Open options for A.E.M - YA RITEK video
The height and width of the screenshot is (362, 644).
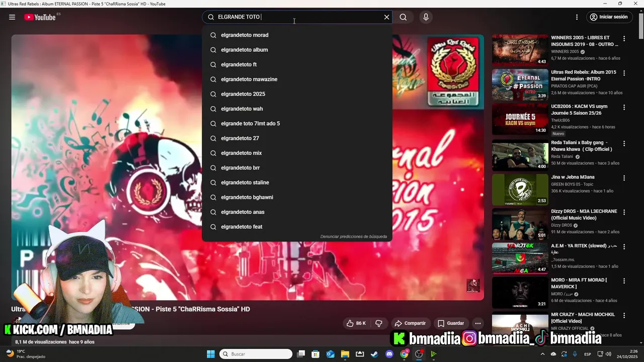(x=624, y=247)
